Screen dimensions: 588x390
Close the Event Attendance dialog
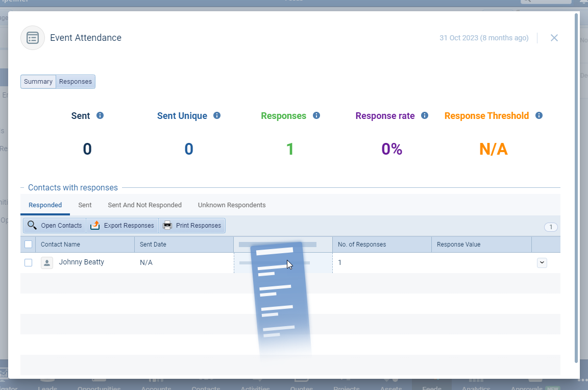[554, 38]
